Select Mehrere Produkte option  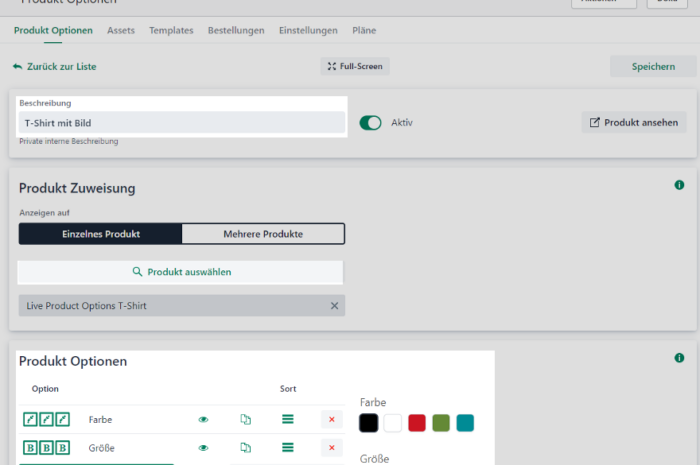coord(263,234)
